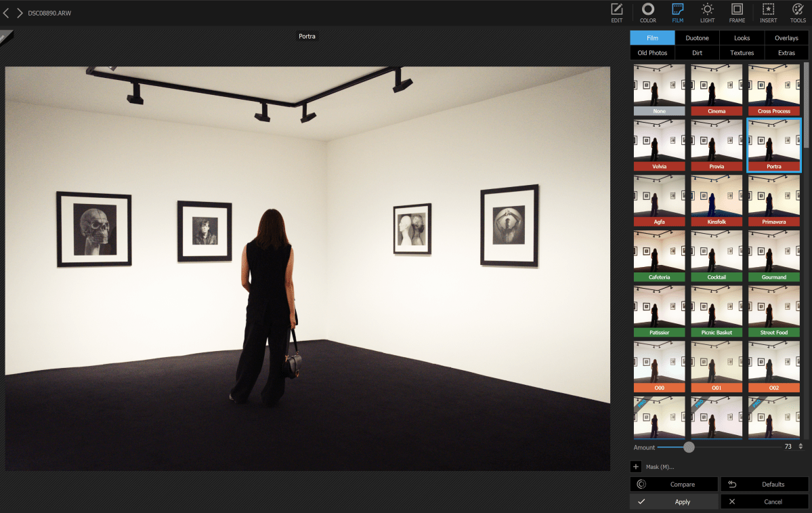Go to next image arrow
The height and width of the screenshot is (513, 812).
point(20,13)
